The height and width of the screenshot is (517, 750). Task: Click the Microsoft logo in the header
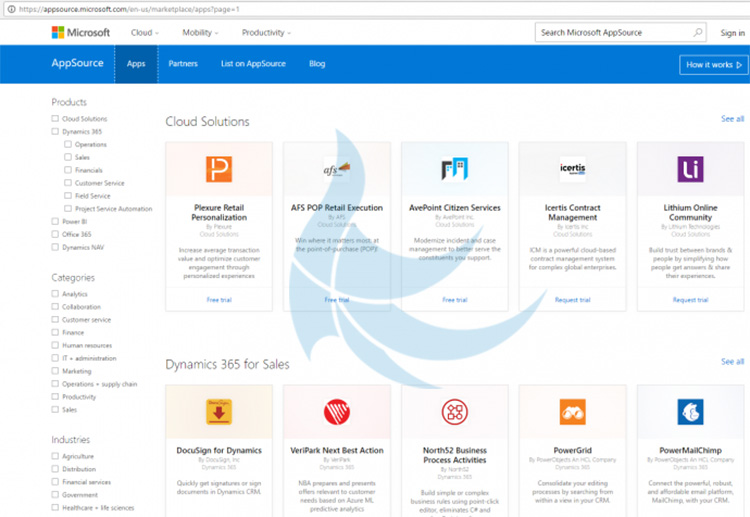click(x=80, y=33)
